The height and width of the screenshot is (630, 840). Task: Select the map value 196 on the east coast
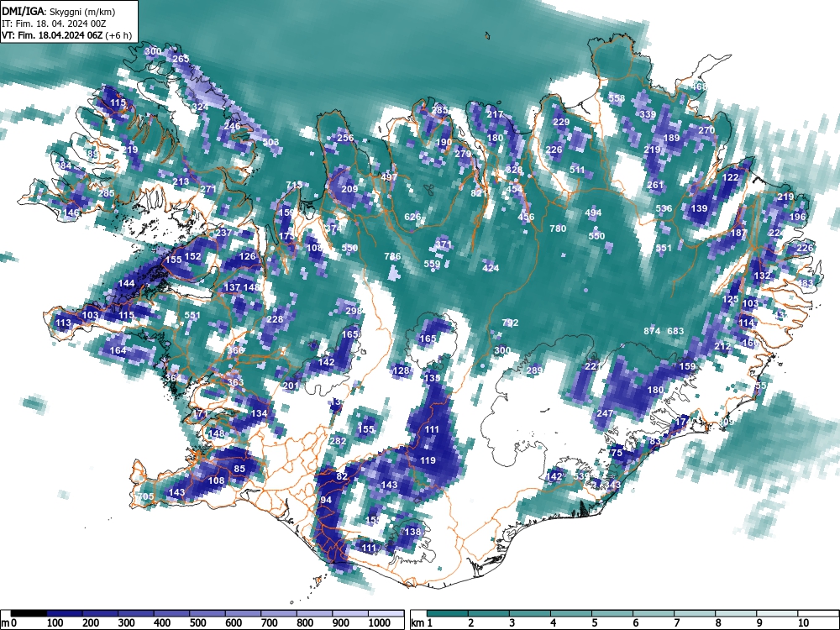[x=797, y=217]
